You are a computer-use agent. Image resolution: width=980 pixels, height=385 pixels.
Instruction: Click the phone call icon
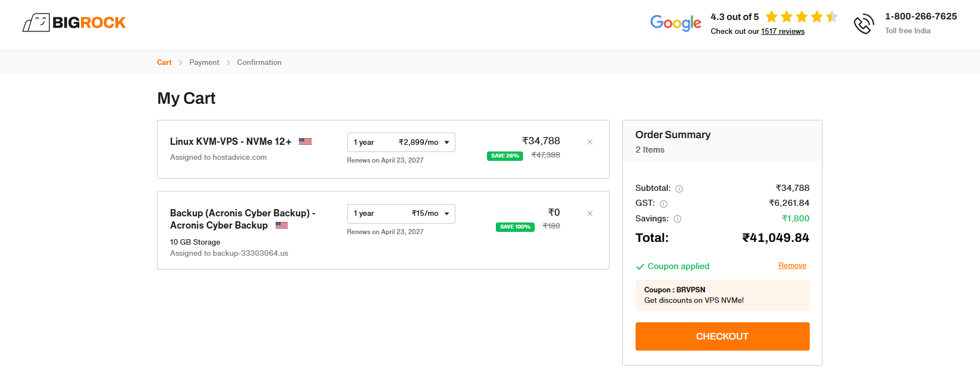coord(864,24)
